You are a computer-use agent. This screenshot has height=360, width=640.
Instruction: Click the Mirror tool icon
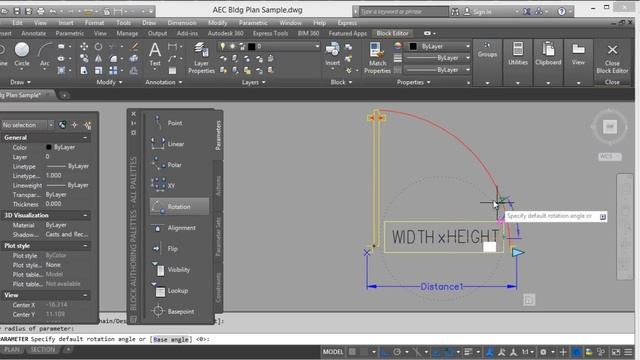98,58
